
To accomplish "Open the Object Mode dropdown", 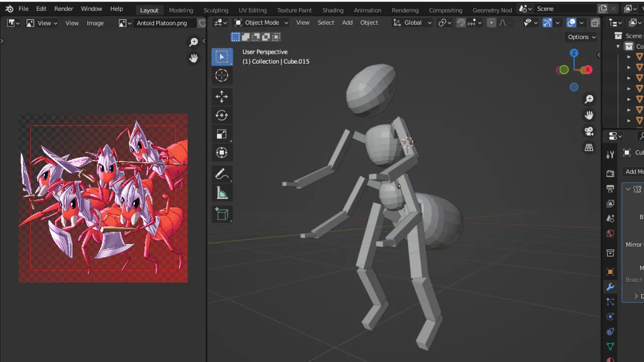I will pyautogui.click(x=262, y=23).
